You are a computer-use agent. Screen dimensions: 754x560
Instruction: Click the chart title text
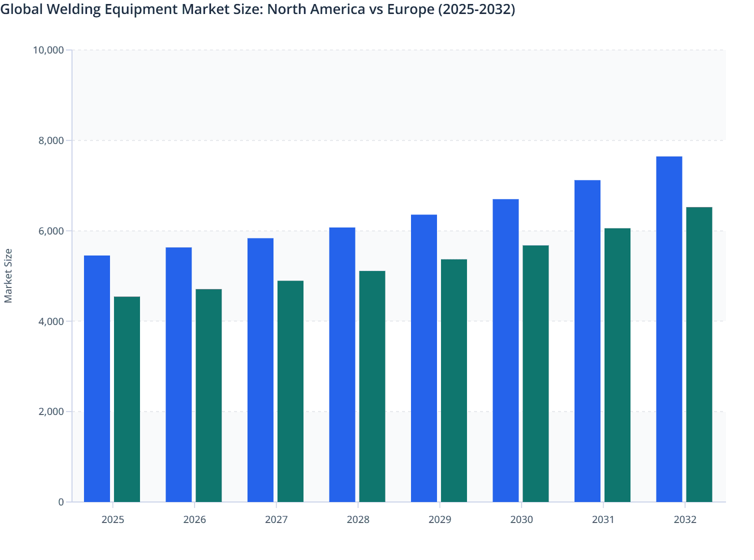[x=258, y=9]
